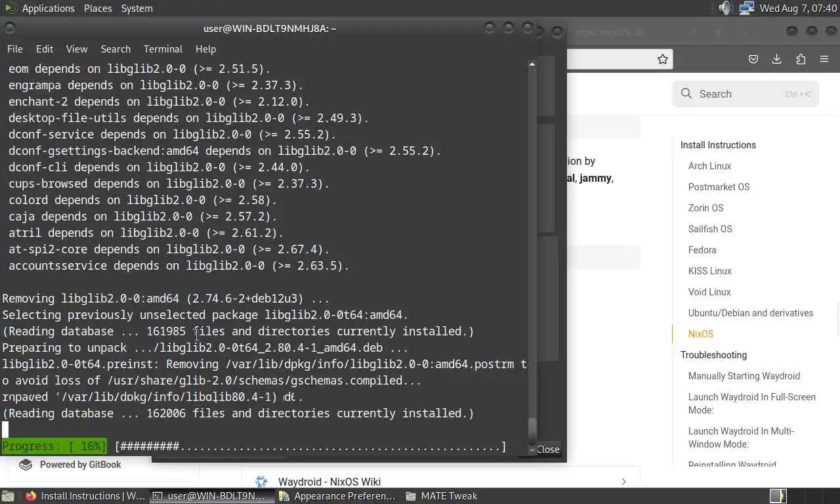Click the Close button in the window behind the terminal
Image resolution: width=840 pixels, height=504 pixels.
coord(548,450)
